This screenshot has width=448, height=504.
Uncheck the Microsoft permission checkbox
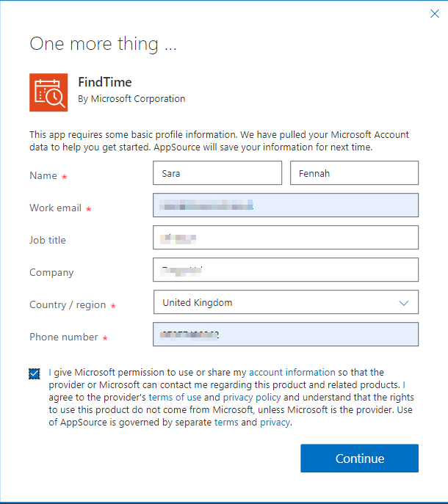click(x=35, y=373)
